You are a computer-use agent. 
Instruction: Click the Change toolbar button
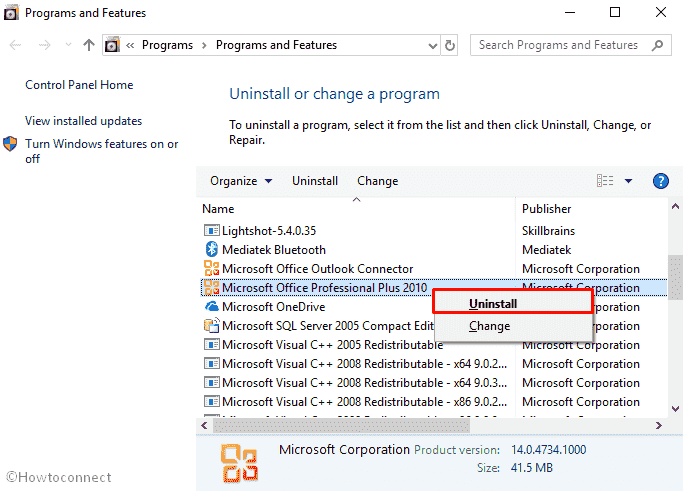(x=377, y=181)
